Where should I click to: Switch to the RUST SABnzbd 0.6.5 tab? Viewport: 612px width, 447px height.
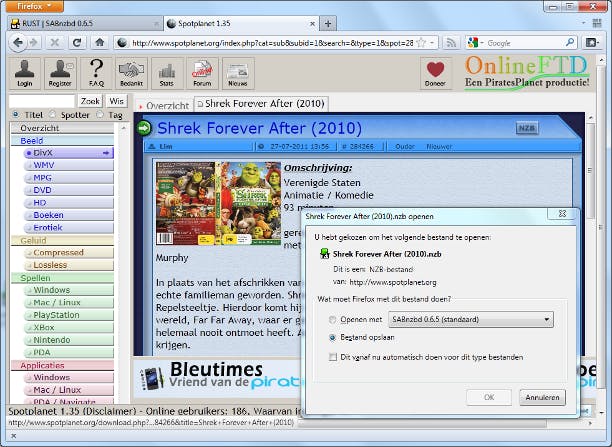click(85, 24)
